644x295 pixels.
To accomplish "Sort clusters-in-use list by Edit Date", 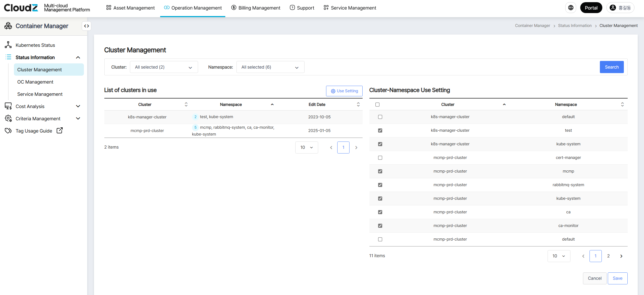I will point(358,105).
